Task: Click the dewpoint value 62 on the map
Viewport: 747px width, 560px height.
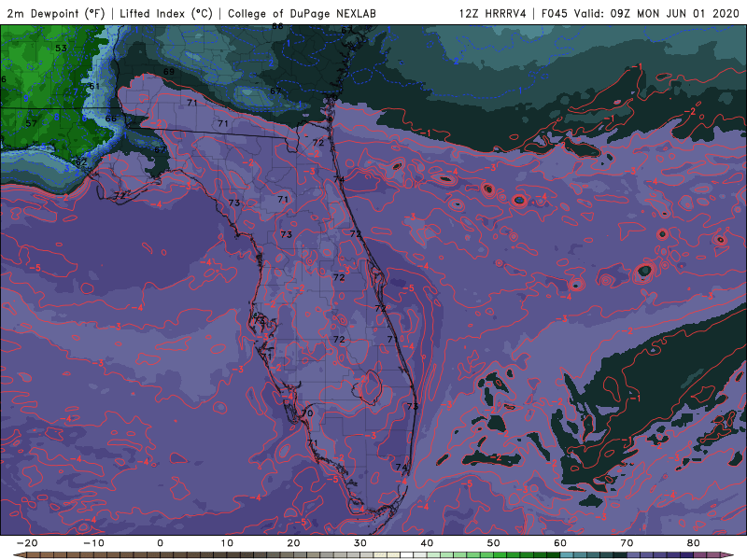Action: tap(81, 161)
